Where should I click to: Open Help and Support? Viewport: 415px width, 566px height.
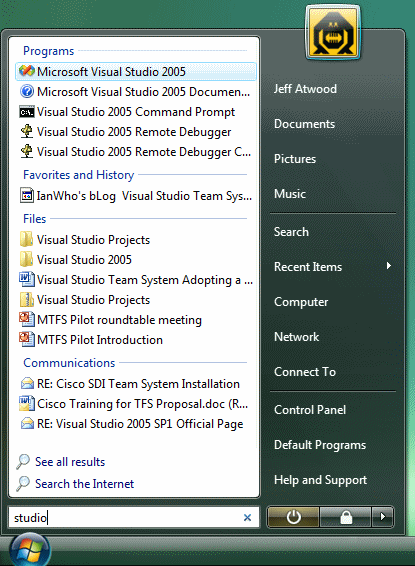click(320, 480)
